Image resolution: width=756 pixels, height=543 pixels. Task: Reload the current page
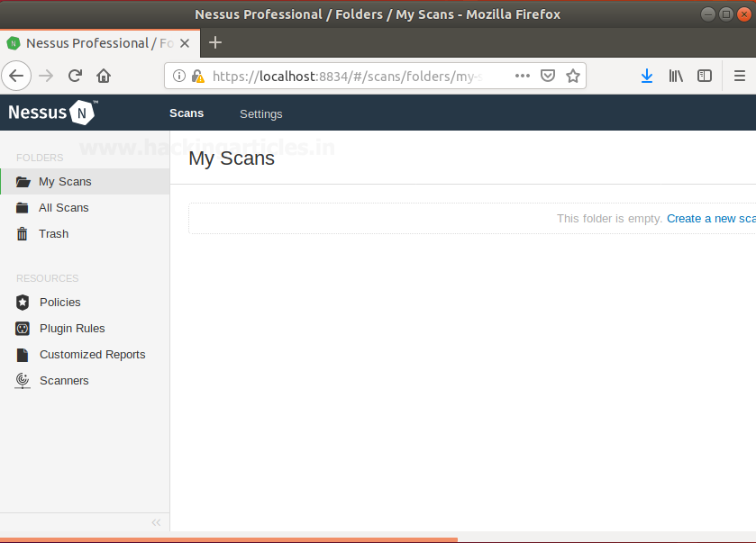point(75,76)
